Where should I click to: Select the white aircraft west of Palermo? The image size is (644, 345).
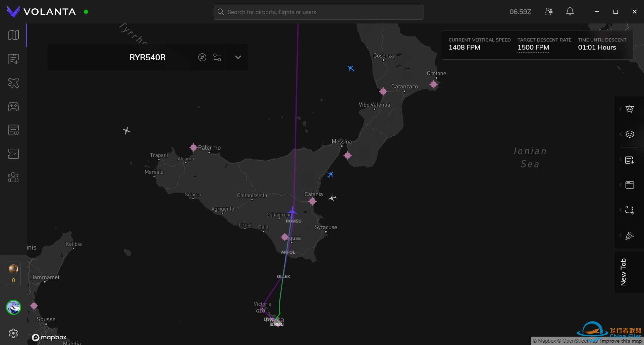[x=126, y=130]
